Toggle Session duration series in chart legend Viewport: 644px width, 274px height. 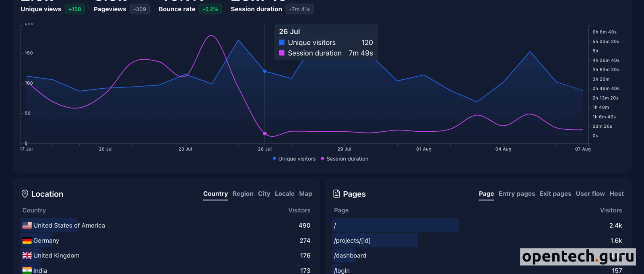point(345,159)
